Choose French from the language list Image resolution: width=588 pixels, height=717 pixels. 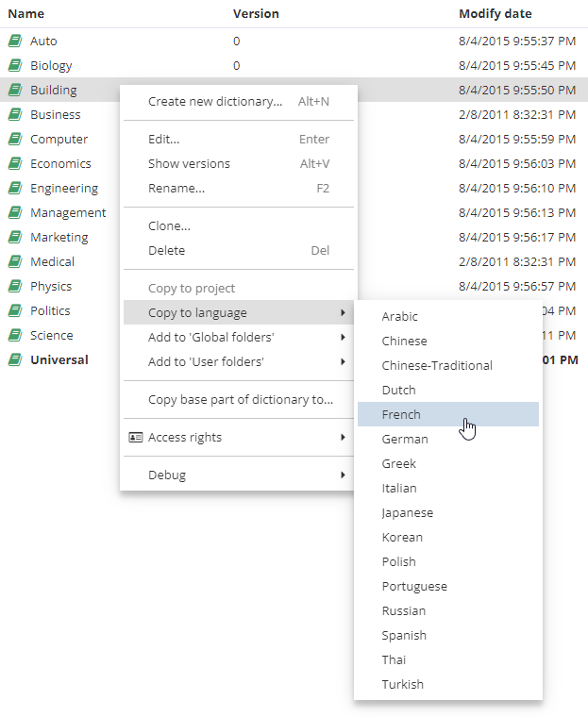click(401, 415)
